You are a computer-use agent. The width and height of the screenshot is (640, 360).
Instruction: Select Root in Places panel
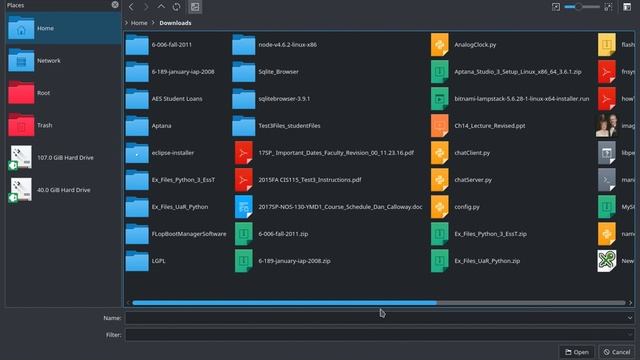[x=63, y=93]
